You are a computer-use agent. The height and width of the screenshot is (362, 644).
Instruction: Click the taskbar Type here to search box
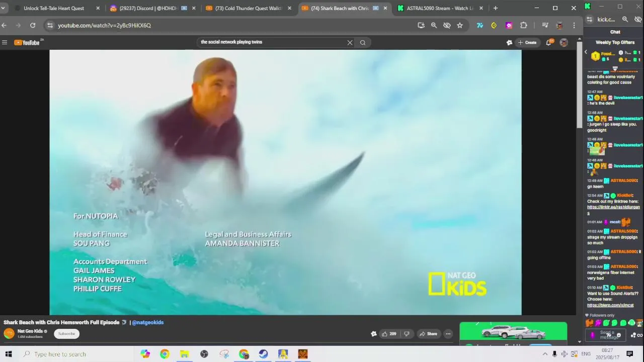click(76, 354)
